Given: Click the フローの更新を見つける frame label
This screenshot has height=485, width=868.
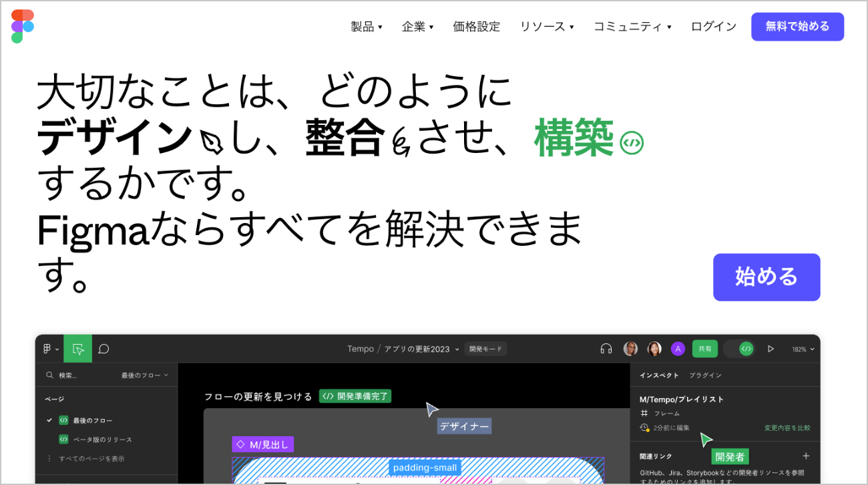Looking at the screenshot, I should tap(258, 397).
